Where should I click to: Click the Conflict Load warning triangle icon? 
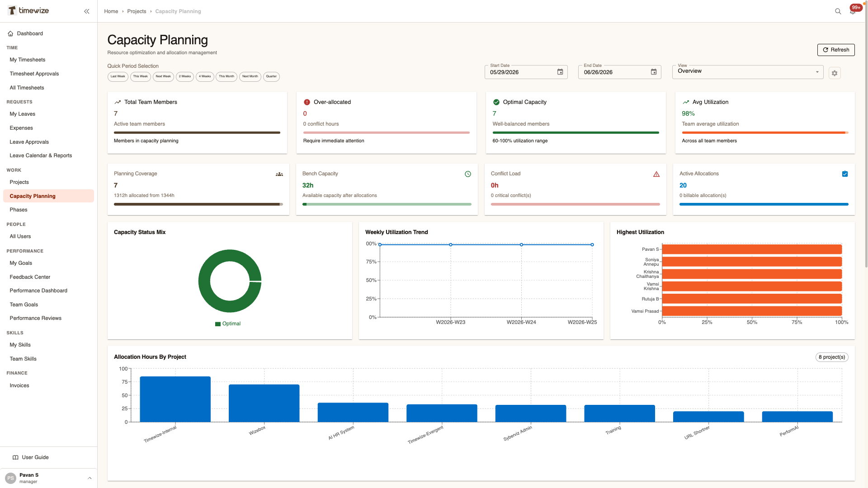tap(656, 174)
